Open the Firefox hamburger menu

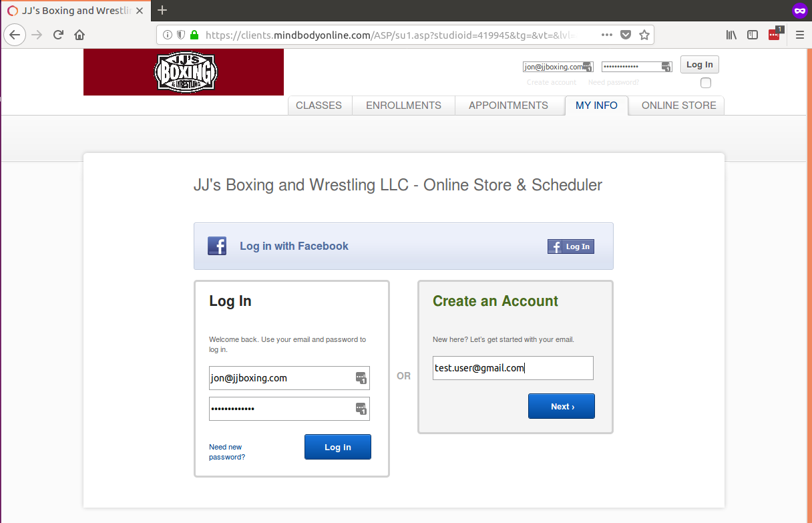coord(799,35)
